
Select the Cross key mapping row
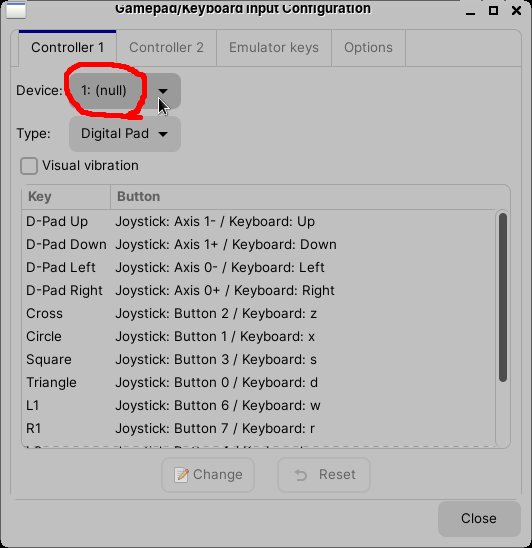coord(259,314)
